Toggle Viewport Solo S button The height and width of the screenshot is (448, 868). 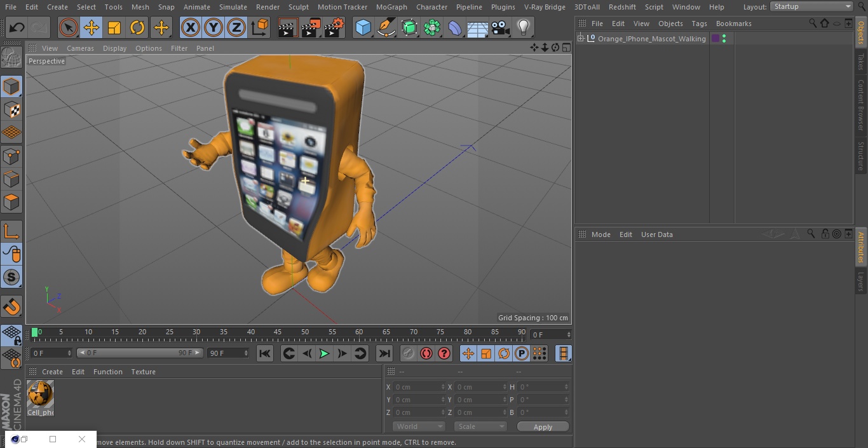[11, 277]
